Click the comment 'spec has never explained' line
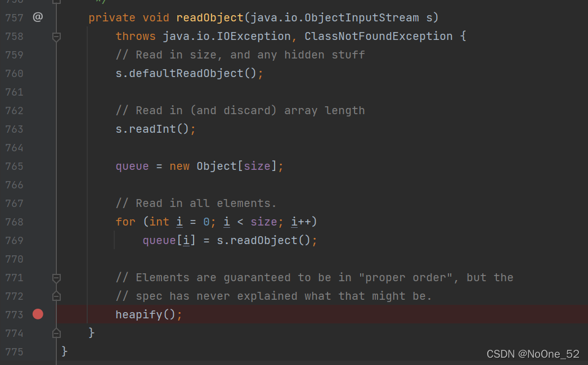 (274, 296)
